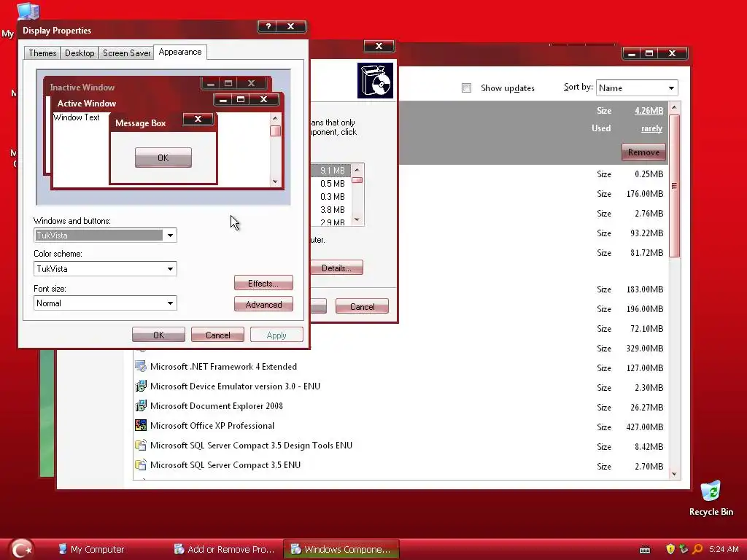
Task: Select Microsoft Office XP Professional icon
Action: [x=141, y=425]
